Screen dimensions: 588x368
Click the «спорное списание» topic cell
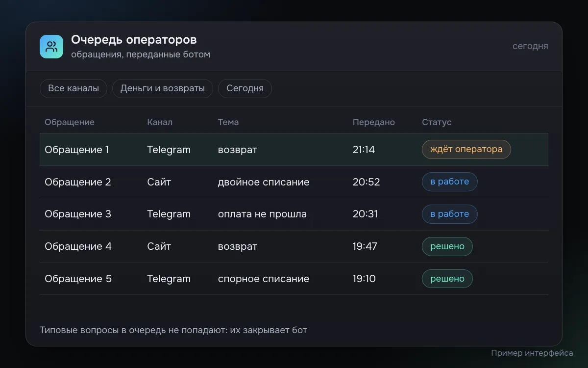(264, 279)
